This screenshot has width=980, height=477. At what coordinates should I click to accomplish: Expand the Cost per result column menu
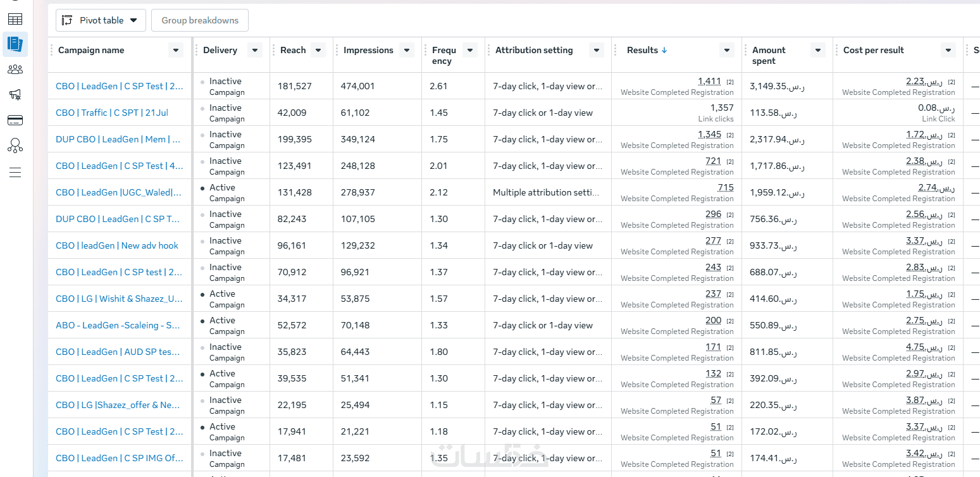pos(948,51)
